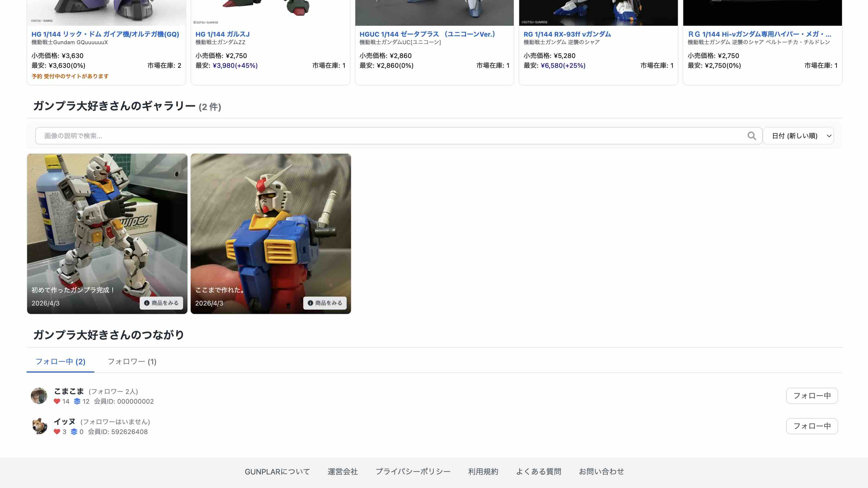The width and height of the screenshot is (868, 488).
Task: Switch to the フォロー中 (2) tab
Action: point(60,362)
